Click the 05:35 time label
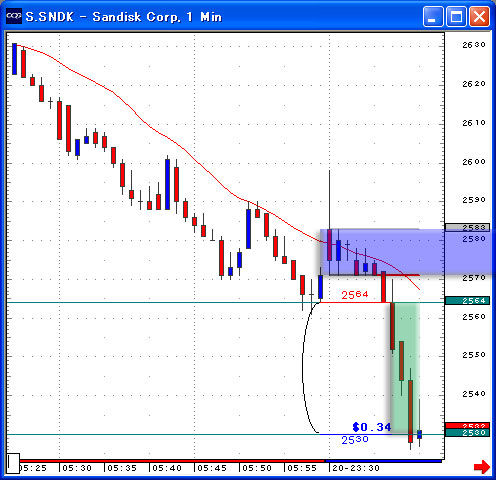Image resolution: width=496 pixels, height=480 pixels. tap(122, 468)
